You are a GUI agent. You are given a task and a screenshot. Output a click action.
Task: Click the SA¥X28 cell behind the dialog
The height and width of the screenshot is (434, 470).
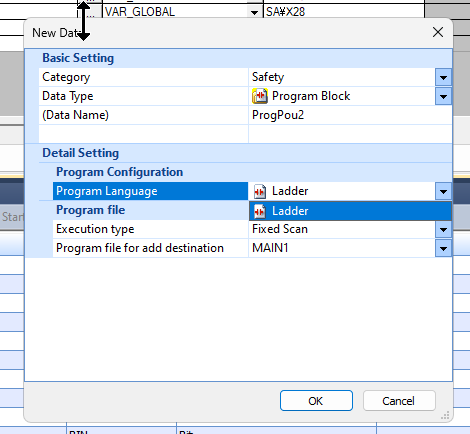coord(344,12)
